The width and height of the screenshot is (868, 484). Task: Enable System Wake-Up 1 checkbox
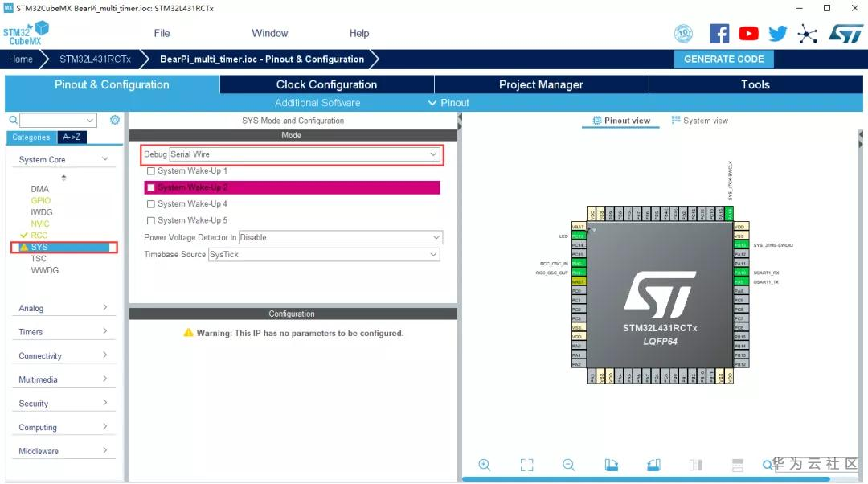(x=150, y=171)
